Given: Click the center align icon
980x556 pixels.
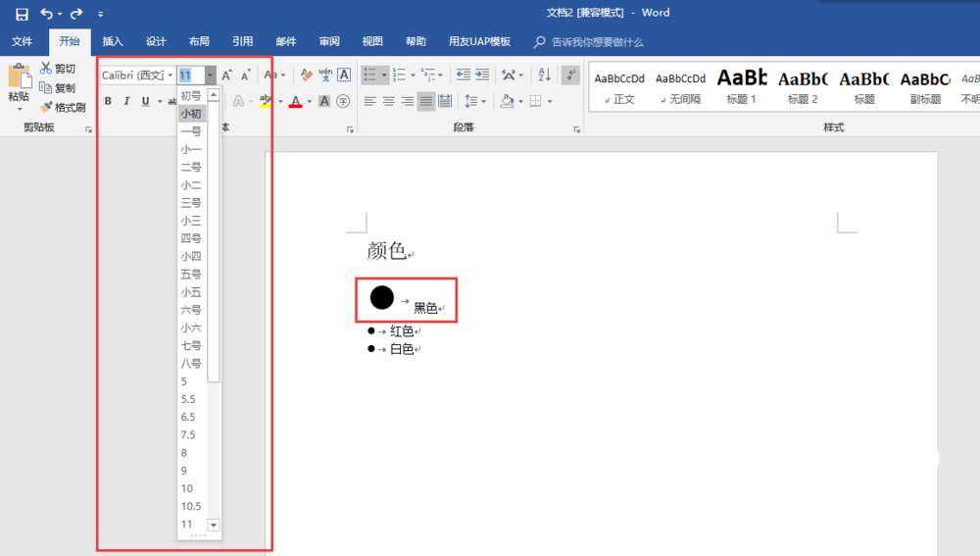Looking at the screenshot, I should 389,101.
